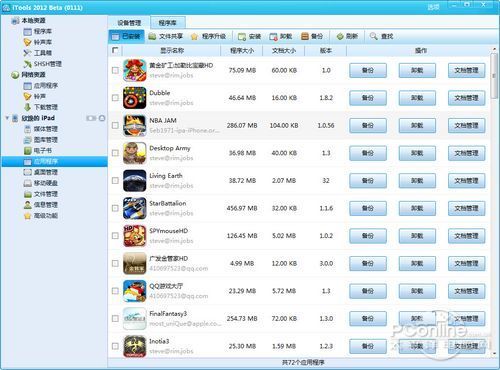Check the SPYmouseHD row checkbox
The image size is (500, 370).
tap(115, 236)
